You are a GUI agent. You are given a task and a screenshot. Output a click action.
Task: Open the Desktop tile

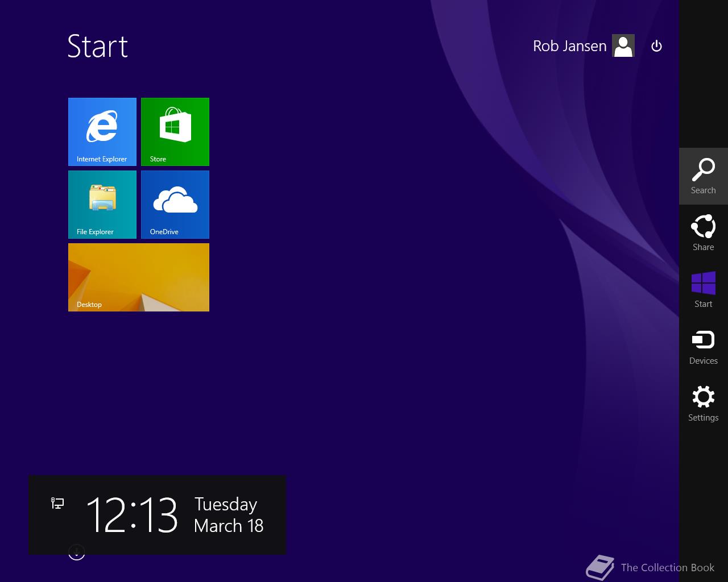point(139,277)
